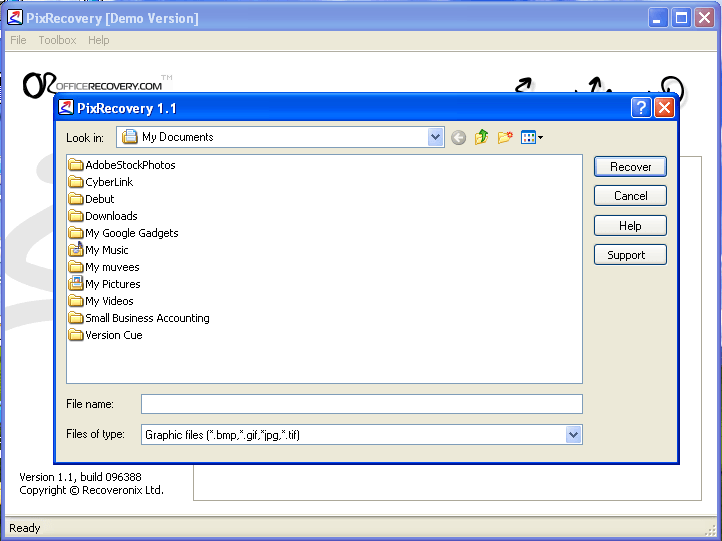
Task: Click the Downloads folder icon
Action: click(x=76, y=216)
